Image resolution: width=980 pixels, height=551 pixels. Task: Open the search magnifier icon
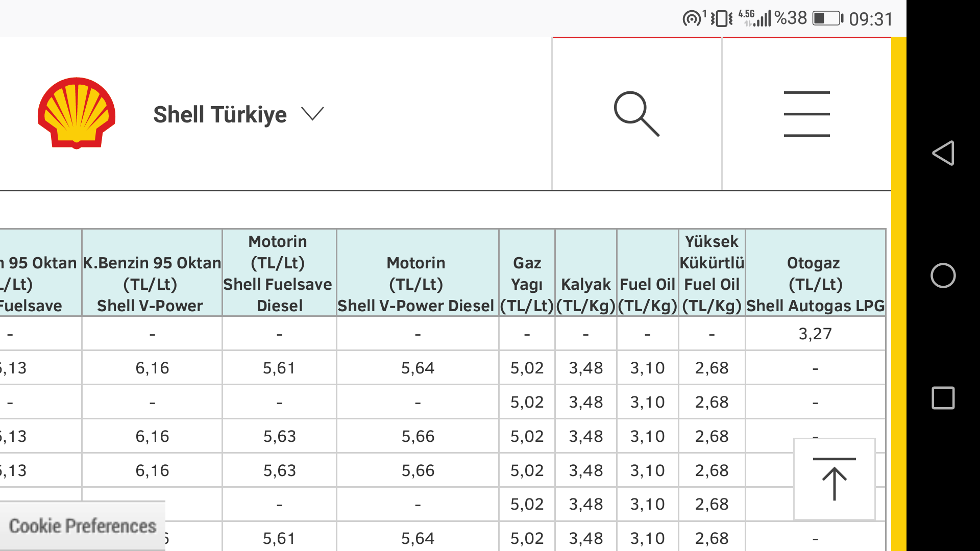636,114
